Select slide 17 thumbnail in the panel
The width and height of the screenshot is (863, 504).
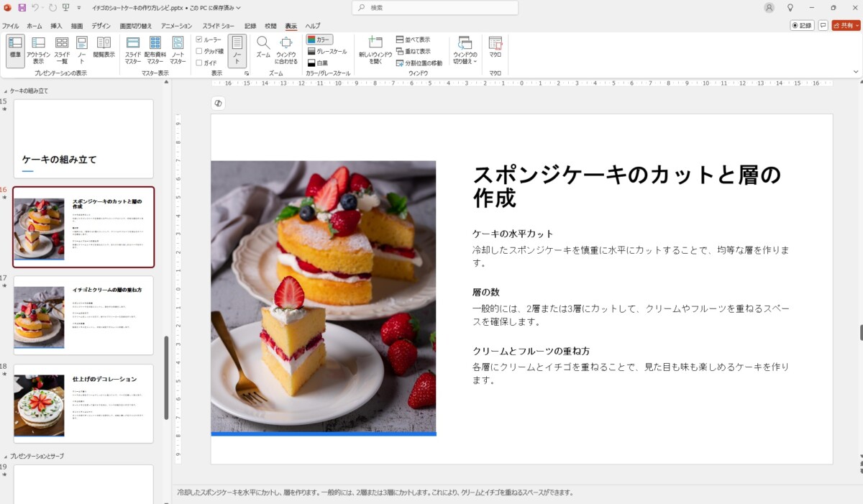[x=83, y=315]
